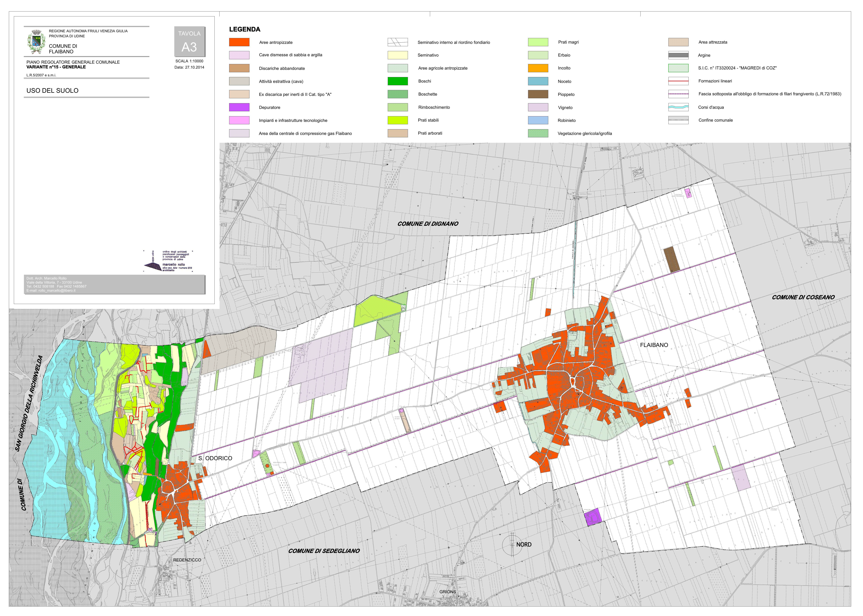863x616 pixels.
Task: Click the Boschi green legend swatch
Action: (x=397, y=81)
